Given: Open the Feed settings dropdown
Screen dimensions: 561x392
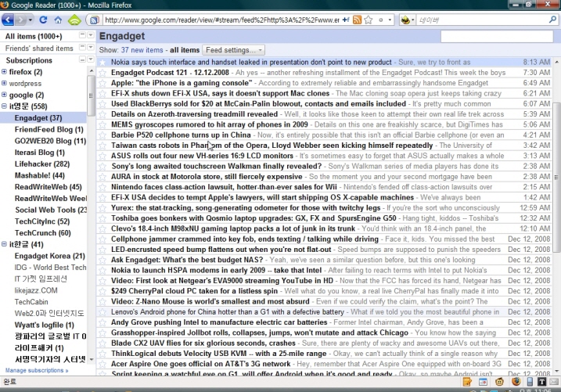Looking at the screenshot, I should pos(234,50).
